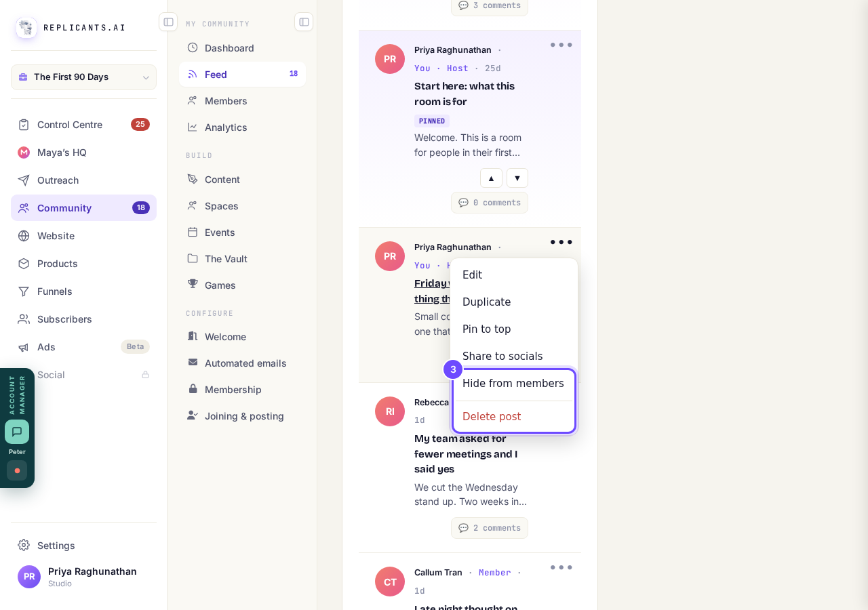This screenshot has width=868, height=610.
Task: Open options menu on pinned post
Action: pyautogui.click(x=561, y=45)
